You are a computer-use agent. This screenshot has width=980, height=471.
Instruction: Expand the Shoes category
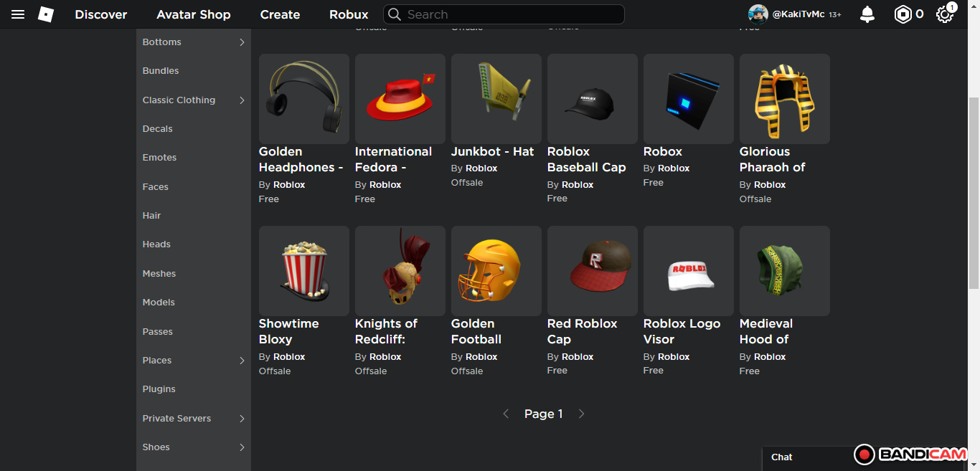point(242,447)
